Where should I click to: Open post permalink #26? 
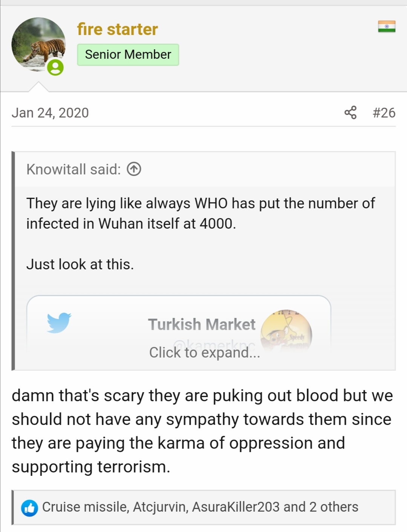pos(384,113)
